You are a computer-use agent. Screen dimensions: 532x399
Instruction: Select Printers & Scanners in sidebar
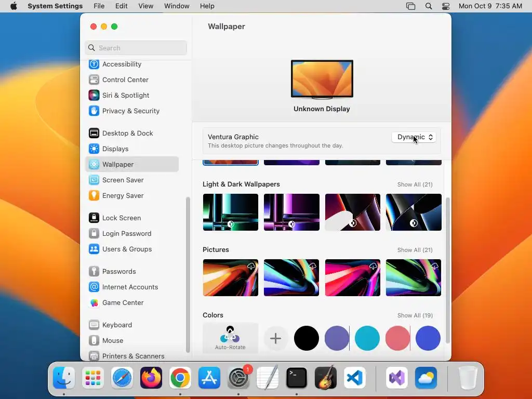click(131, 356)
